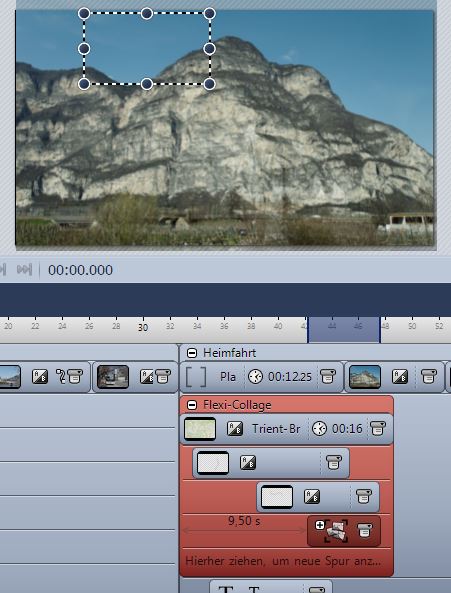Screen dimensions: 451x593
Task: Click the first transition icon in the timeline track
Action: pyautogui.click(x=40, y=377)
